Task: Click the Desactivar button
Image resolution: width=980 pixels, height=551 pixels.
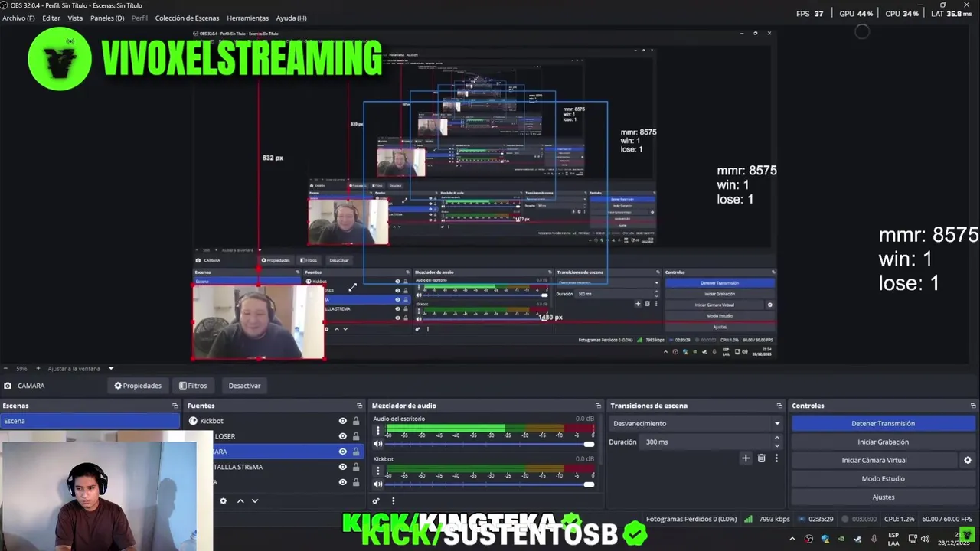Action: click(244, 386)
